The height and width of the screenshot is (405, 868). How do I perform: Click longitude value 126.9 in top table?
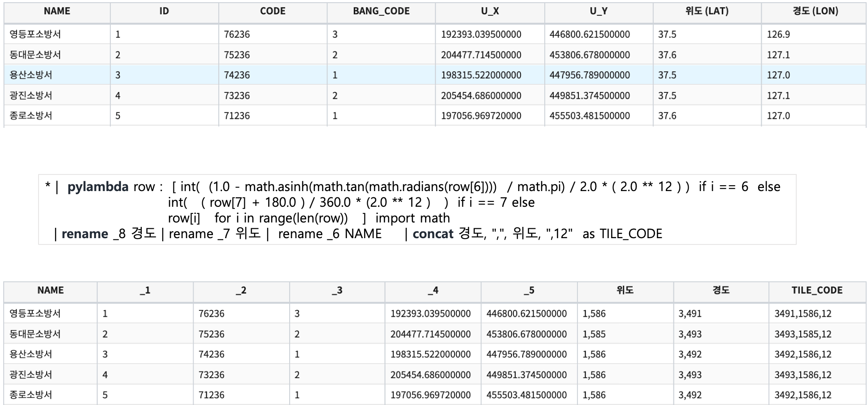tap(778, 35)
